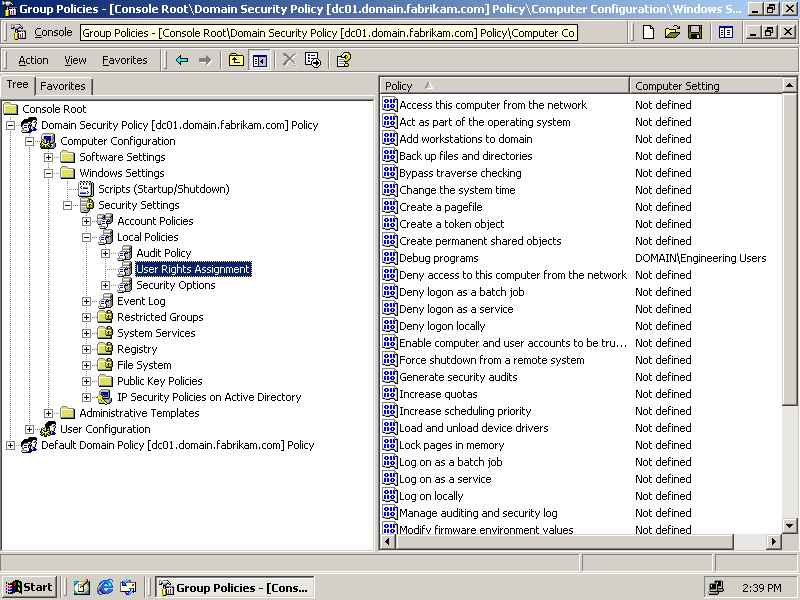Click the vertical scrollbar down arrow
Viewport: 800px width, 600px height.
tap(789, 525)
